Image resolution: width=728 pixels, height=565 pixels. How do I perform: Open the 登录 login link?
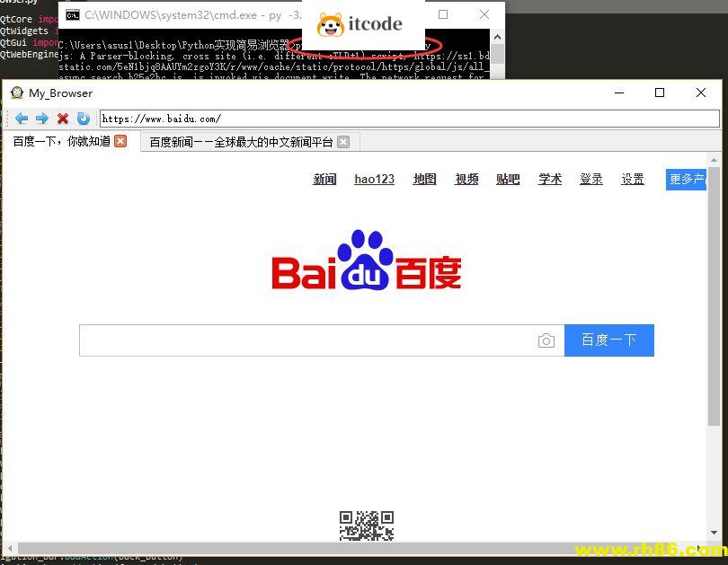tap(591, 179)
